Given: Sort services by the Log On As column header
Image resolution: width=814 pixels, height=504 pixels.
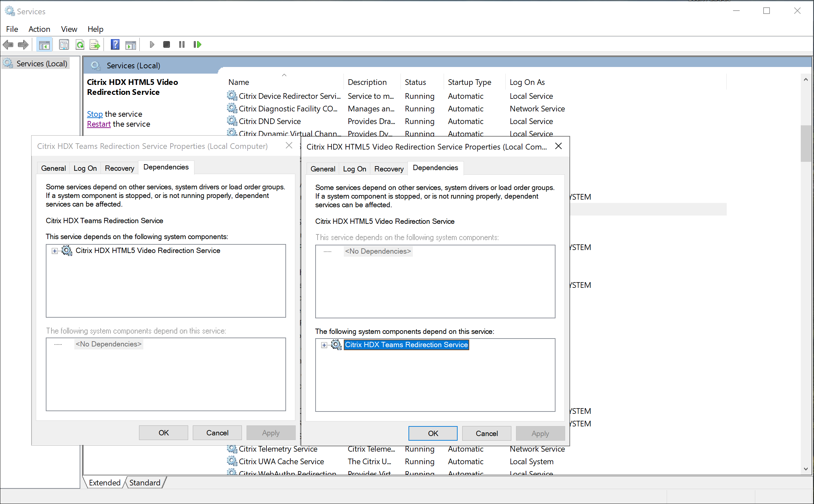Looking at the screenshot, I should [616, 82].
